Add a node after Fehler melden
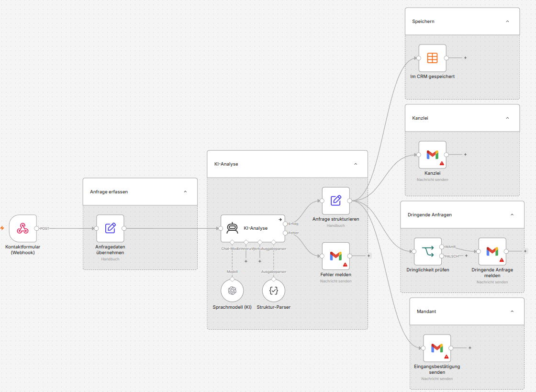 click(x=368, y=256)
